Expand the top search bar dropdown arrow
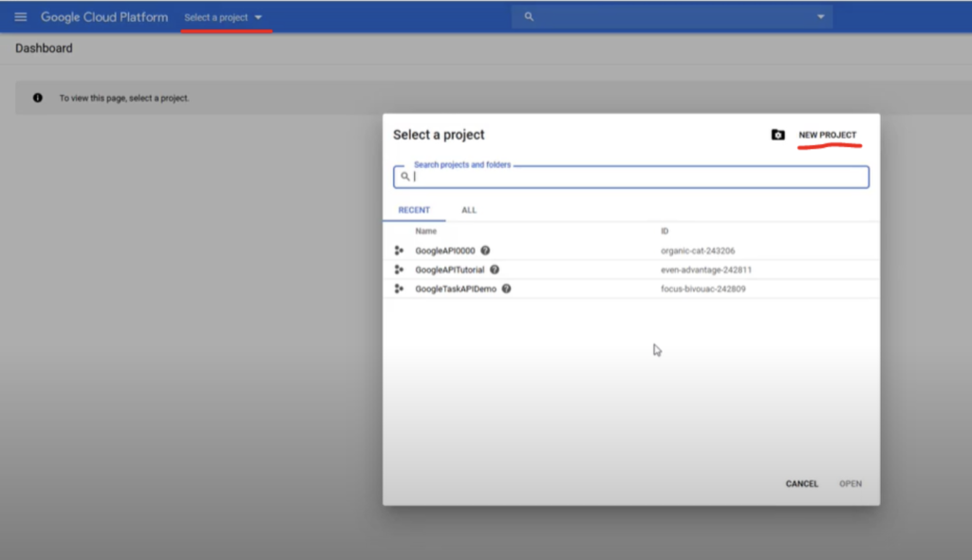972x560 pixels. (x=821, y=17)
